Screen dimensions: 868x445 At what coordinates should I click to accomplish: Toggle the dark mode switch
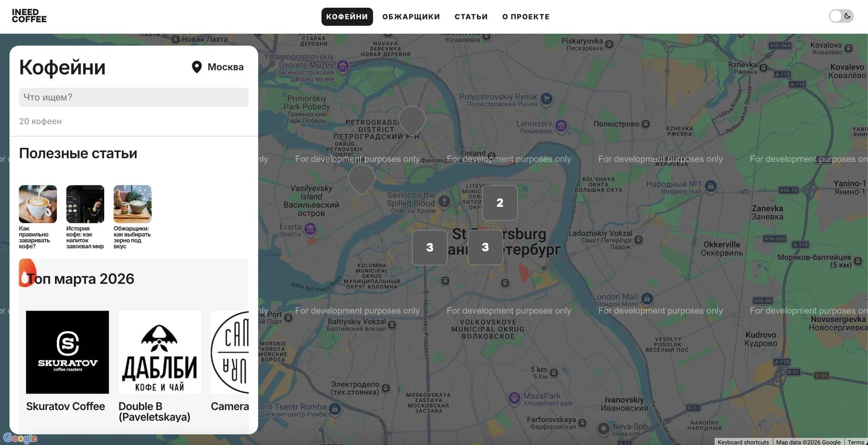coord(841,16)
